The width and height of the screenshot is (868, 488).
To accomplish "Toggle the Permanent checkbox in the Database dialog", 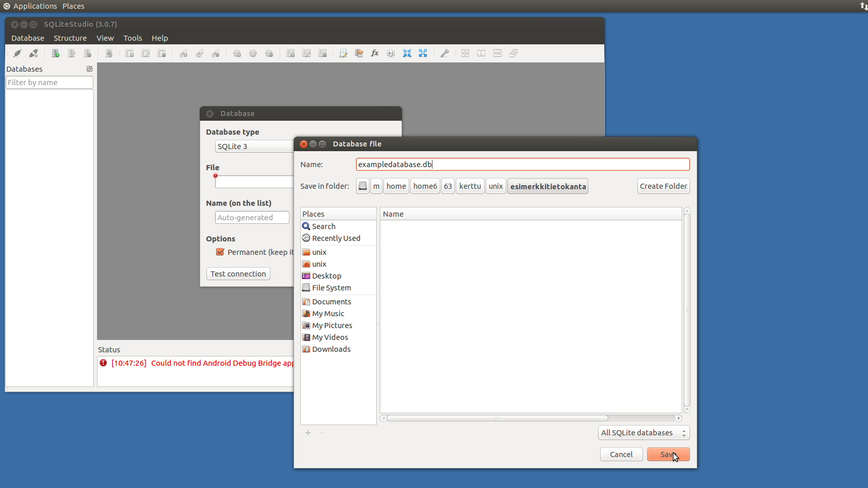I will coord(220,252).
